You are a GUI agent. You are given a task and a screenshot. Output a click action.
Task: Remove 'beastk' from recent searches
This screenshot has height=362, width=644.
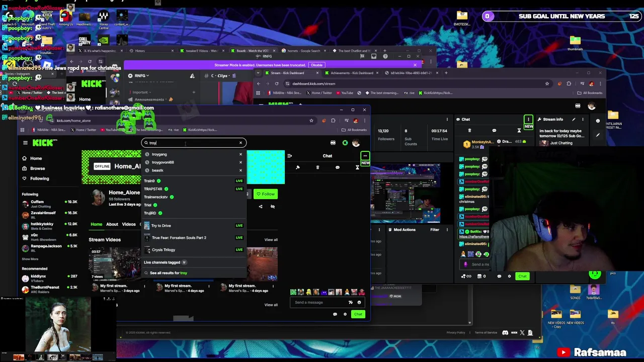240,170
